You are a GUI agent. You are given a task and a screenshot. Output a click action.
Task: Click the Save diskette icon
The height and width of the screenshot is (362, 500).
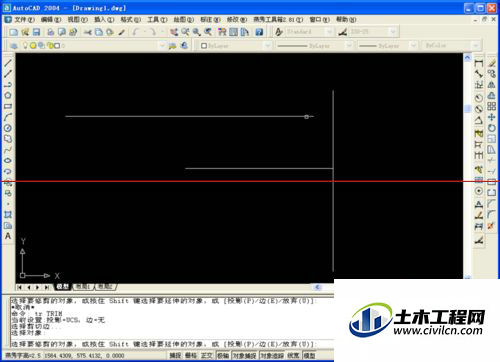tap(36, 32)
